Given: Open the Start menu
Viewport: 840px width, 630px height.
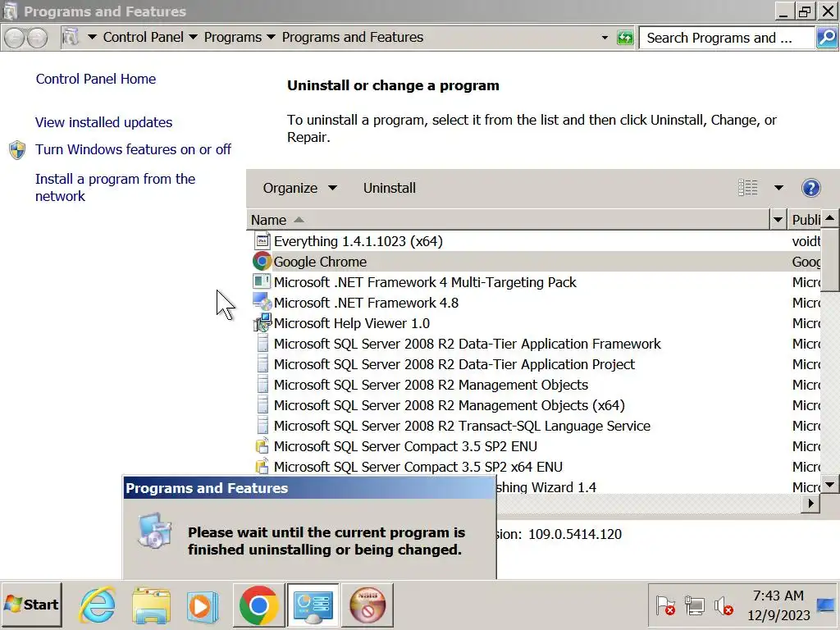Looking at the screenshot, I should pyautogui.click(x=32, y=605).
